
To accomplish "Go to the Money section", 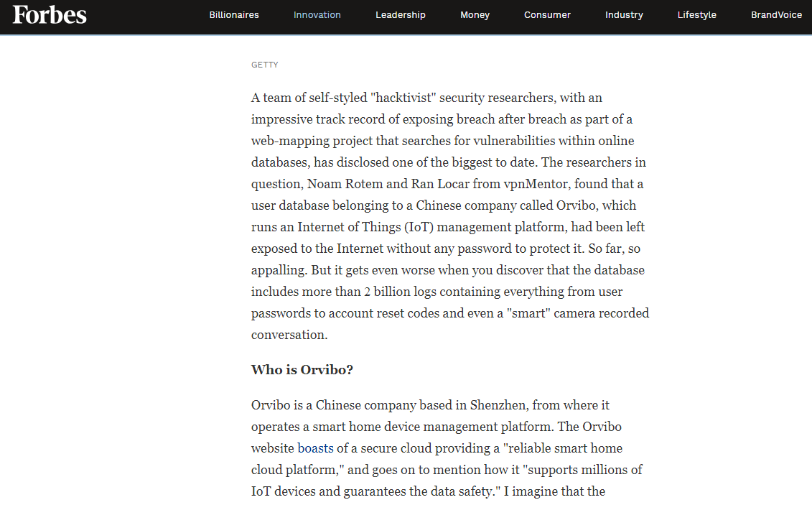I will click(x=475, y=15).
